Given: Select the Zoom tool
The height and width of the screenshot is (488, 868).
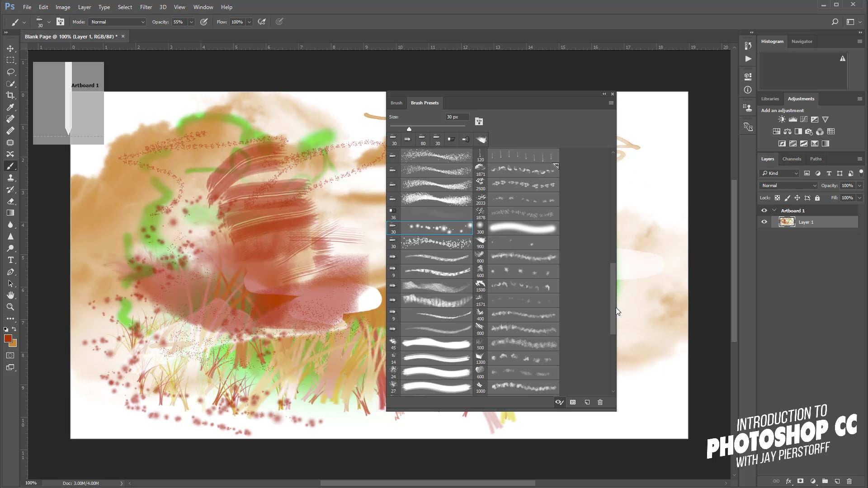Looking at the screenshot, I should pos(10,307).
